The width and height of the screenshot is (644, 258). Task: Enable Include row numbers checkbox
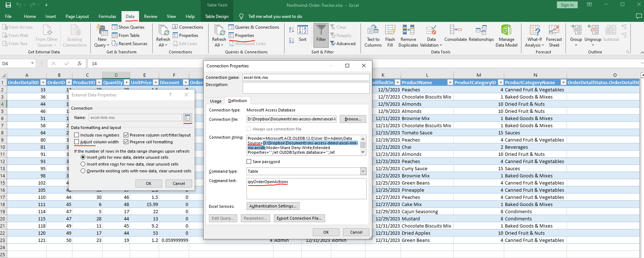click(77, 135)
